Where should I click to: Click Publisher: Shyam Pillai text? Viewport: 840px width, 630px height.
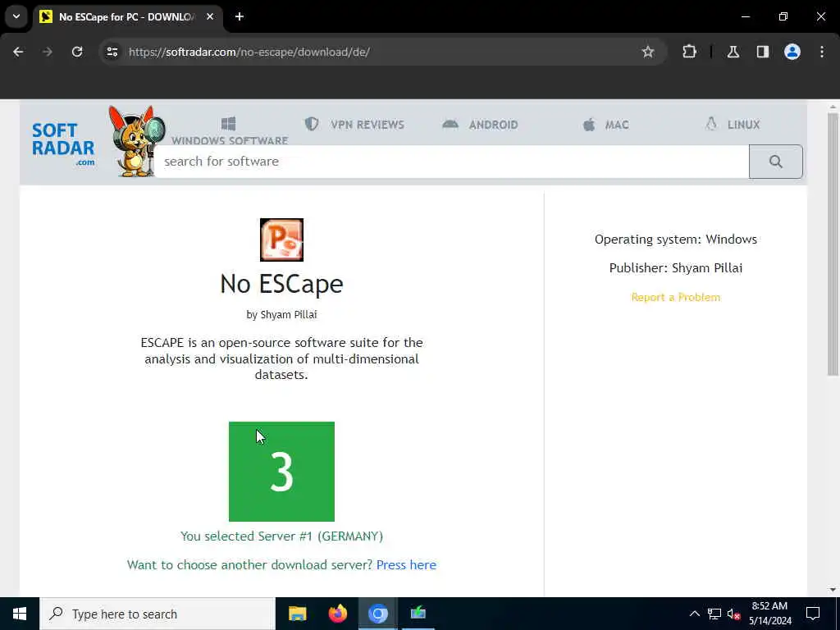(676, 268)
